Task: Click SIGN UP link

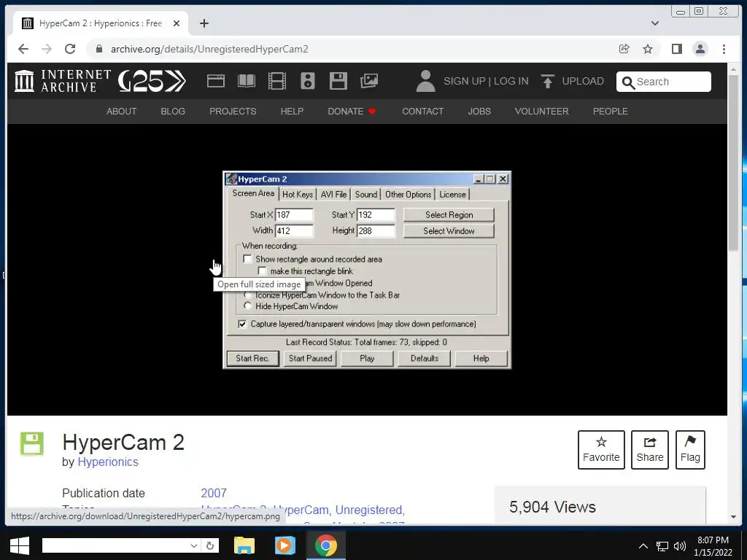Action: tap(465, 82)
